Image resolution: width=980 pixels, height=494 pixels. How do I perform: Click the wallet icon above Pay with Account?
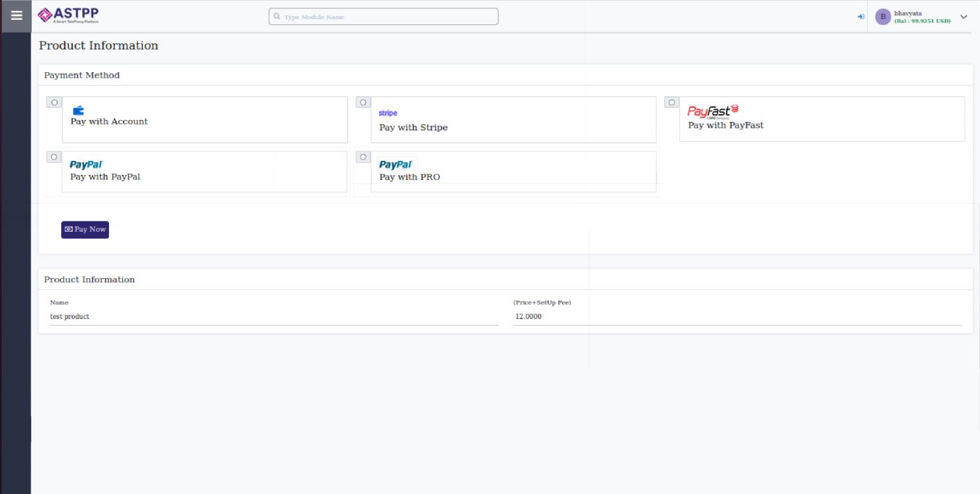point(78,110)
